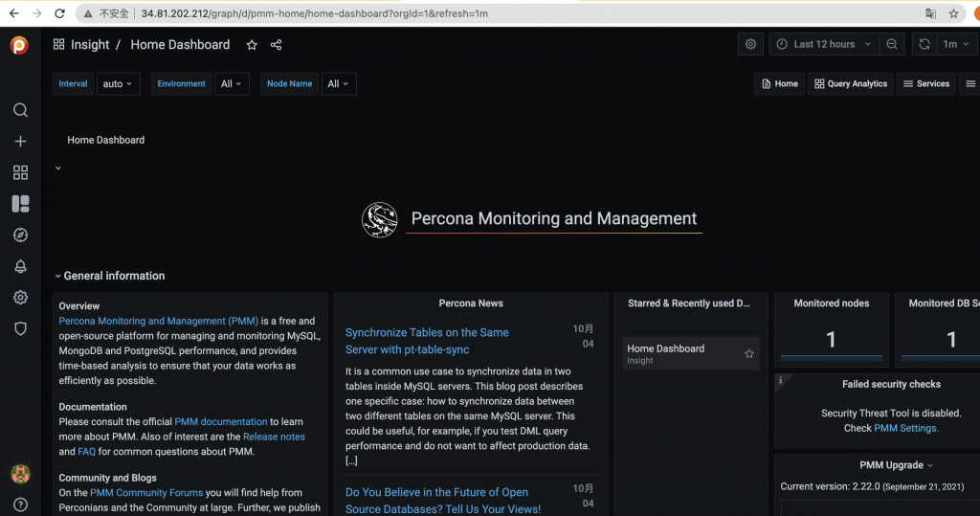Click info icon on Failed security checks panel

pos(780,380)
